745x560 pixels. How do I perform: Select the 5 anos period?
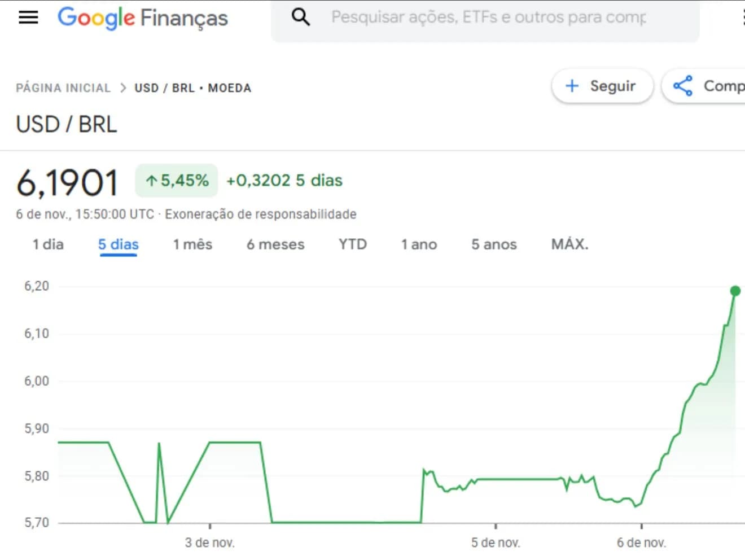[x=494, y=244]
